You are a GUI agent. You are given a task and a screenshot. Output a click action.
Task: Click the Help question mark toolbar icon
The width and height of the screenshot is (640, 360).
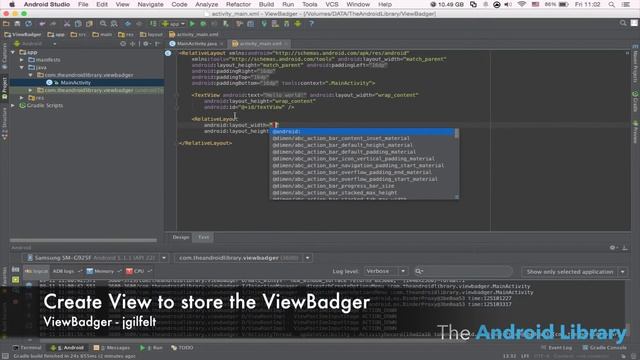click(x=311, y=24)
